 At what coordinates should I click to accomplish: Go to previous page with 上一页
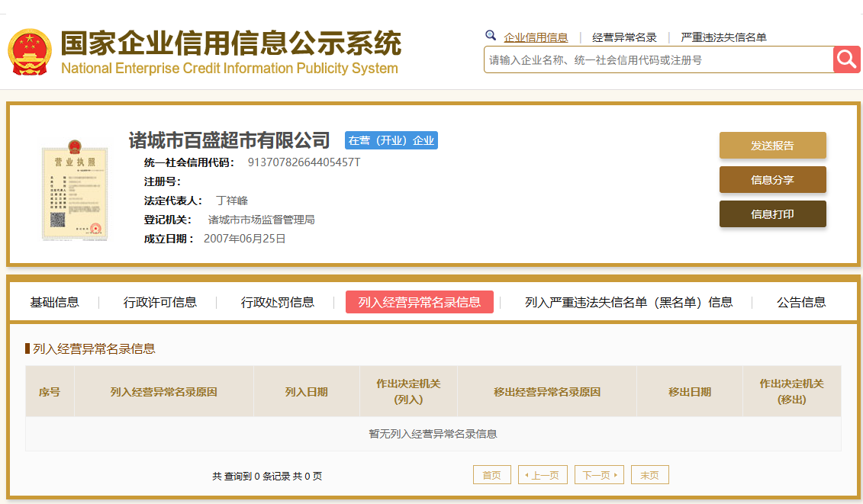tap(543, 475)
